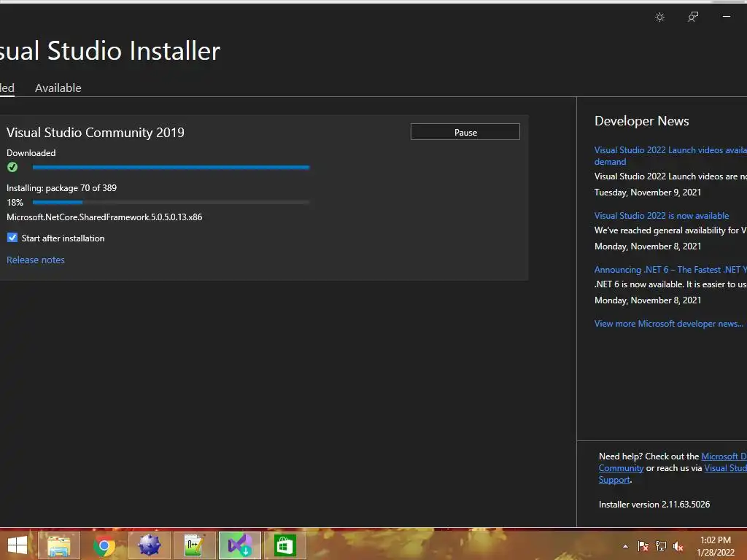
Task: Switch to the Available tab
Action: (x=58, y=88)
